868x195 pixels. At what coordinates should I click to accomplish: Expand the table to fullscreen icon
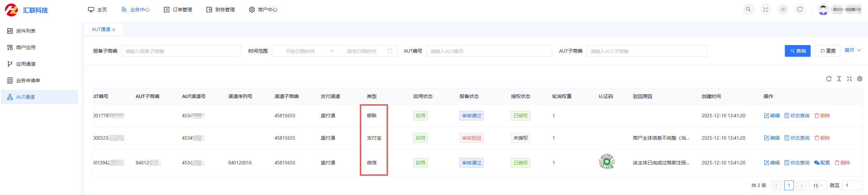[849, 79]
